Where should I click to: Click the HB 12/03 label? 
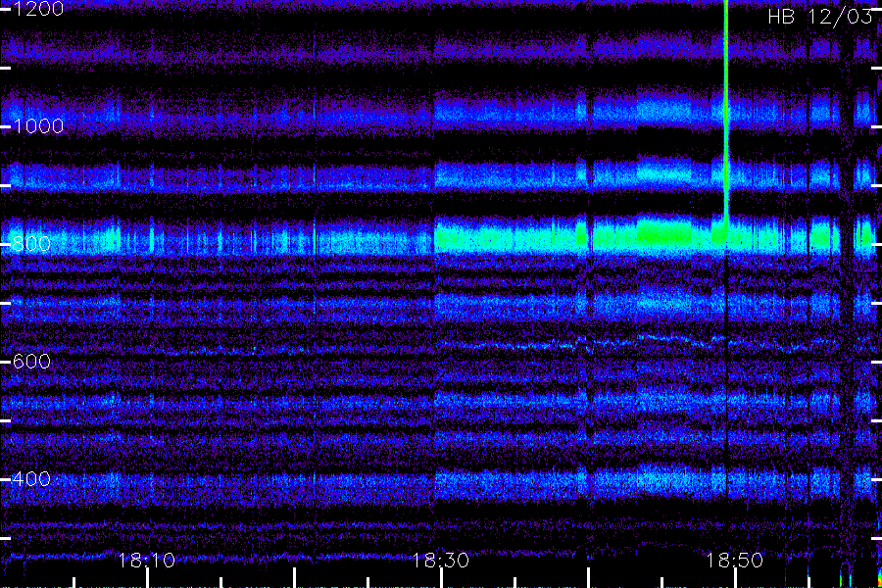(819, 17)
